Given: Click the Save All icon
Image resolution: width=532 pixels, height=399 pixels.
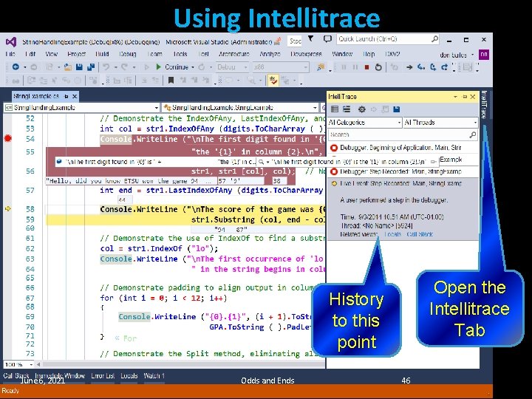Looking at the screenshot, I should 91,67.
